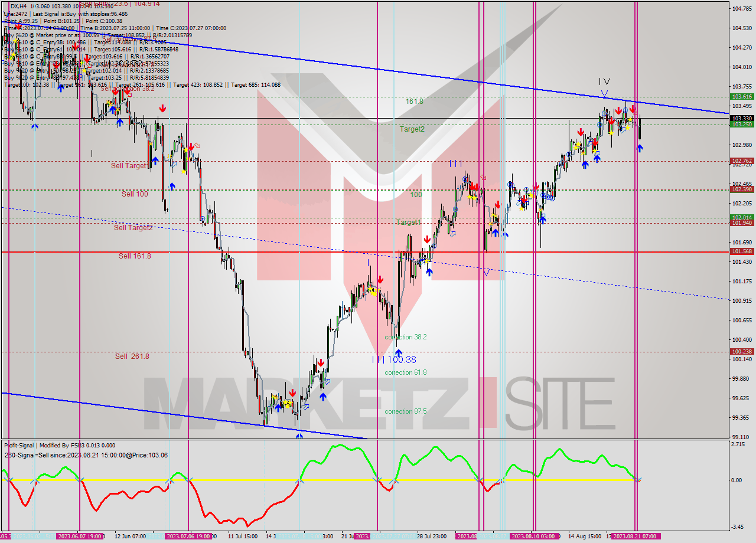
Task: Click the red 102.762 price tag
Action: tap(742, 161)
